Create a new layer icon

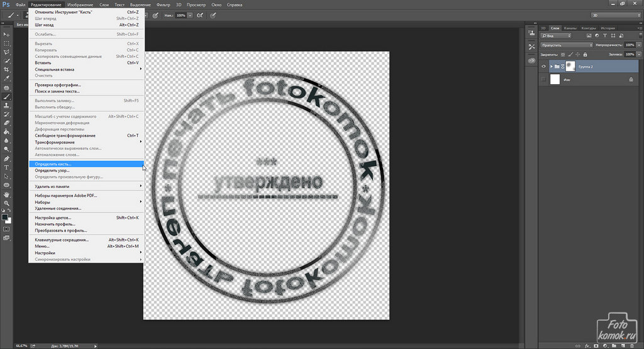click(623, 346)
